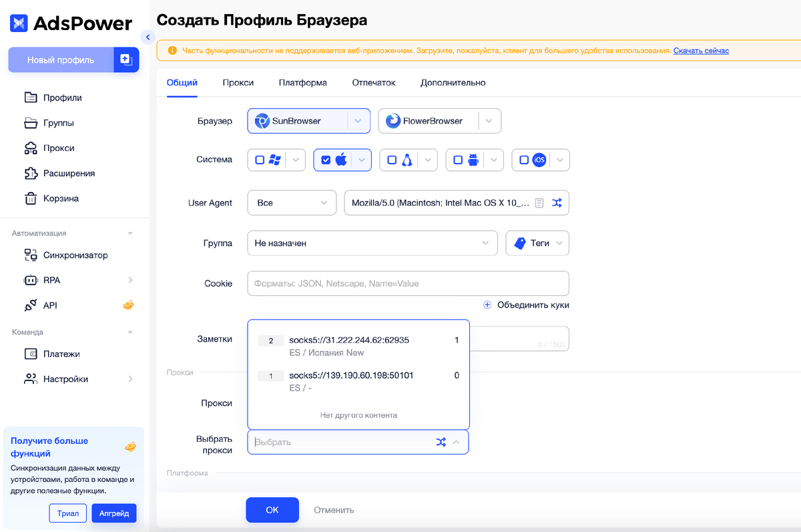Open Расширения in the sidebar
This screenshot has height=532, width=801.
click(x=69, y=174)
